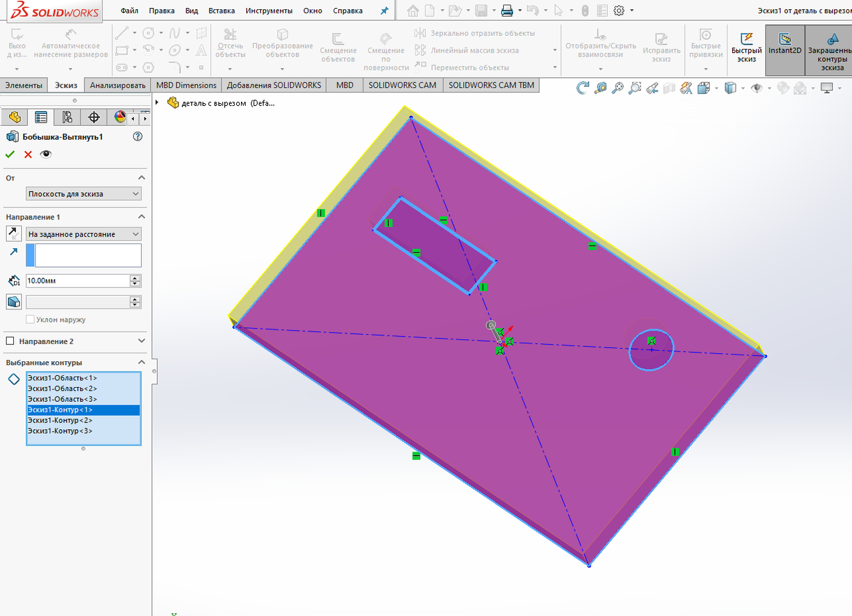
Task: Open PropertyManager tab icon
Action: pos(41,118)
